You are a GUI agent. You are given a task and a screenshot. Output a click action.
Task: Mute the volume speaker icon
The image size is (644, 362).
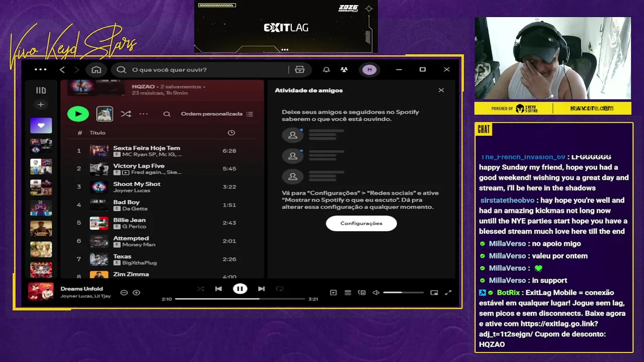tap(376, 293)
